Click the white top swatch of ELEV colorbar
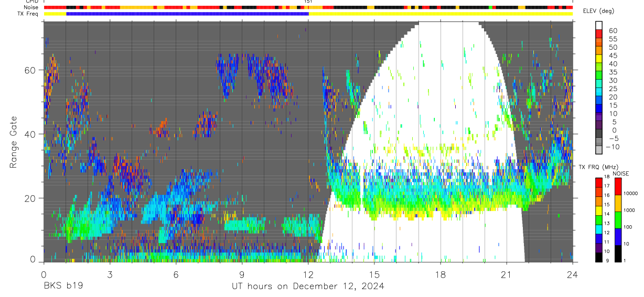 (x=599, y=25)
